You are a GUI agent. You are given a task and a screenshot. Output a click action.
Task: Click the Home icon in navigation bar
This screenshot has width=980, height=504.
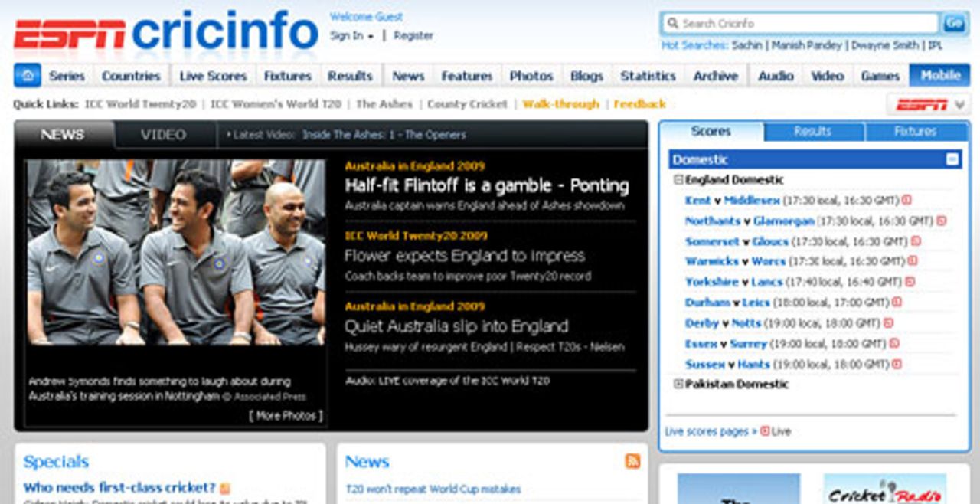coord(28,76)
